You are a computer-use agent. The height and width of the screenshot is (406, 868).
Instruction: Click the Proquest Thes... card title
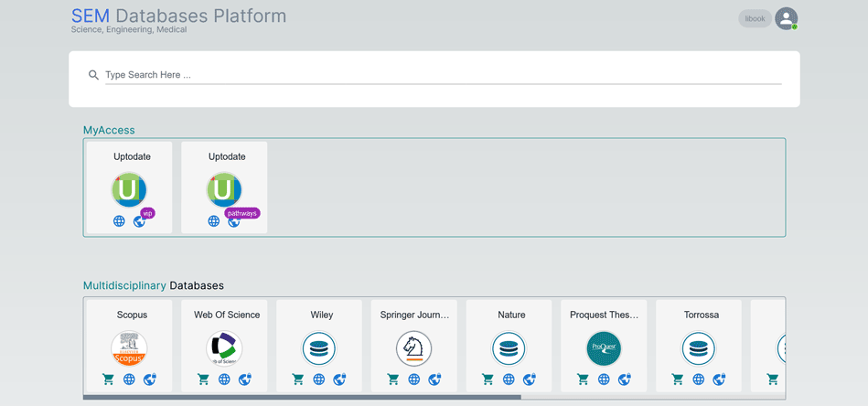pyautogui.click(x=605, y=315)
